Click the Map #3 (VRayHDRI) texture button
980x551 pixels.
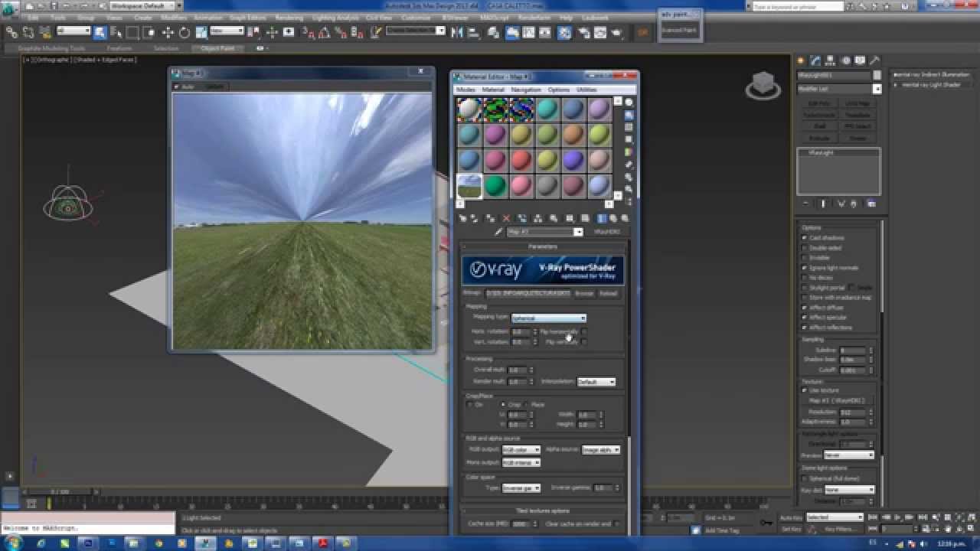(839, 400)
